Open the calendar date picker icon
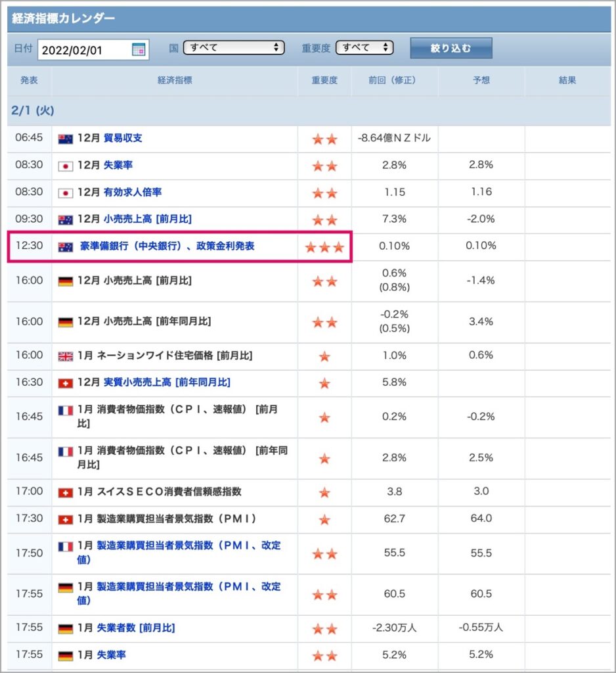This screenshot has width=616, height=673. (x=139, y=50)
